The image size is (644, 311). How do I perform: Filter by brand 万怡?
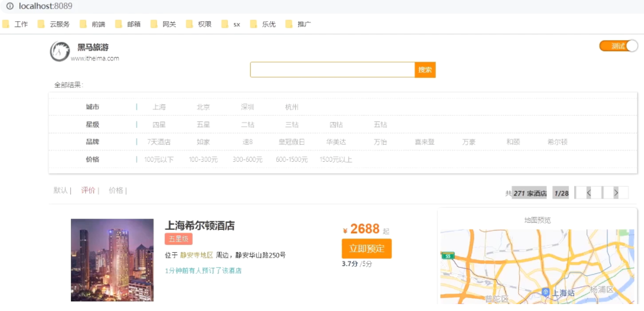coord(381,142)
